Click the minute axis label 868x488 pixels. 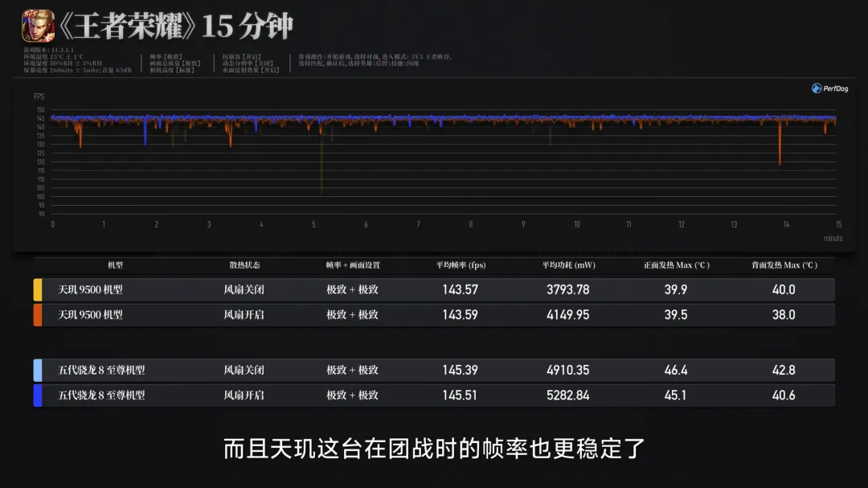tap(833, 239)
